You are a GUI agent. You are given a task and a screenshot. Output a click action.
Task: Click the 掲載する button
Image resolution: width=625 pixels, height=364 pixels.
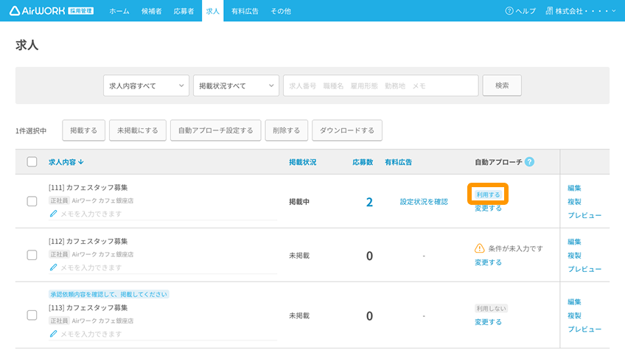[x=84, y=130]
